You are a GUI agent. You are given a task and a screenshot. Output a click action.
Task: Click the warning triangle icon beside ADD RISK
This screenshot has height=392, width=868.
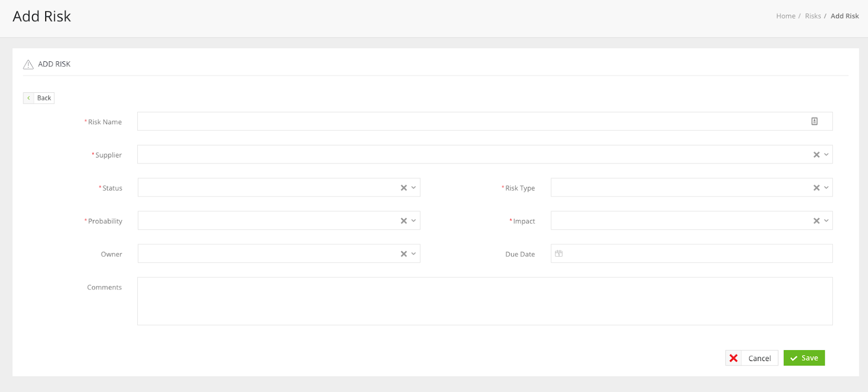tap(28, 65)
